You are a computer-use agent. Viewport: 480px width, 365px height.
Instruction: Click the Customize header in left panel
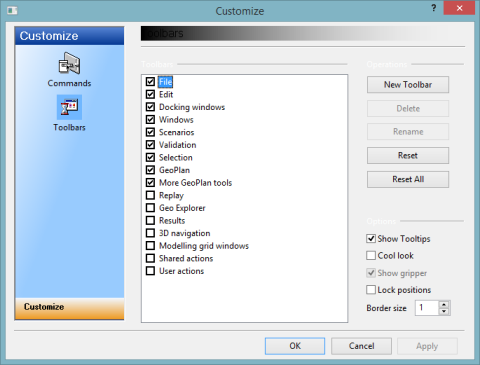(69, 36)
